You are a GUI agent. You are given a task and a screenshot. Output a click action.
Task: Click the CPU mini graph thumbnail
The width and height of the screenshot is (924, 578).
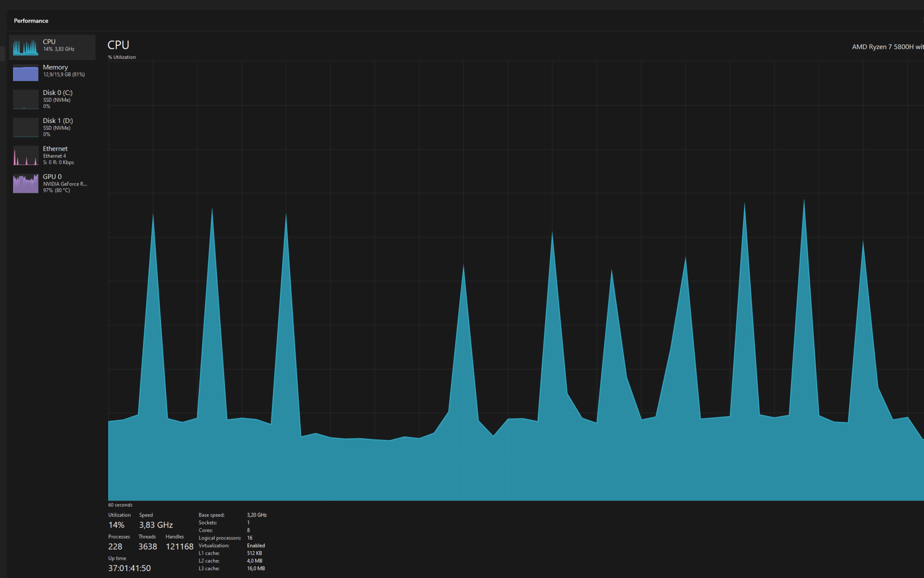[26, 48]
